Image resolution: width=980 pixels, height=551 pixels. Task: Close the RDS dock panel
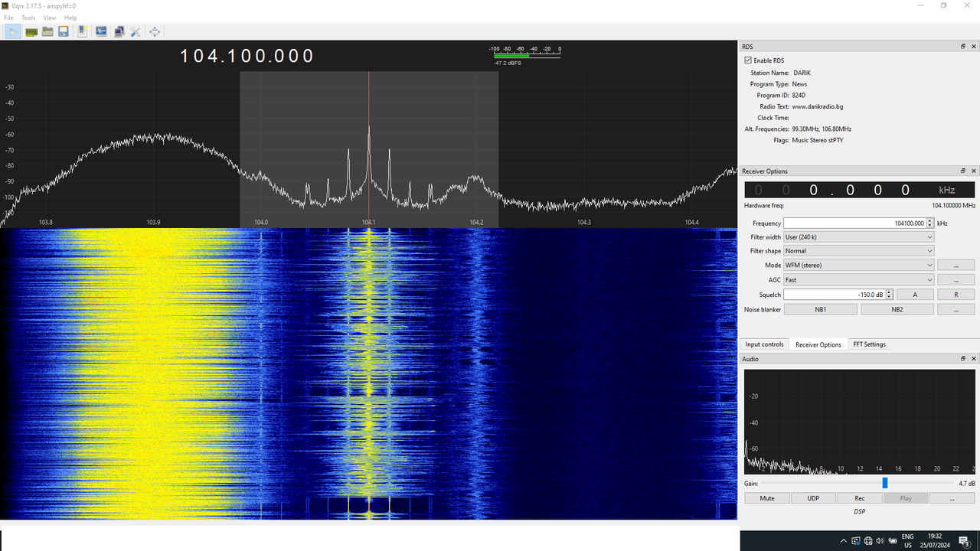(x=974, y=47)
